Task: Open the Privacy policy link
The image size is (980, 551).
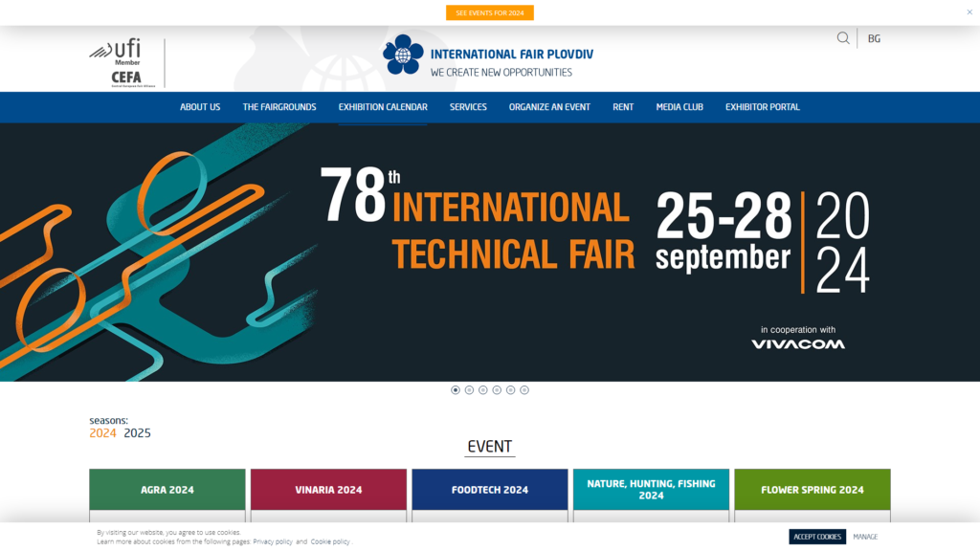Action: pyautogui.click(x=273, y=541)
